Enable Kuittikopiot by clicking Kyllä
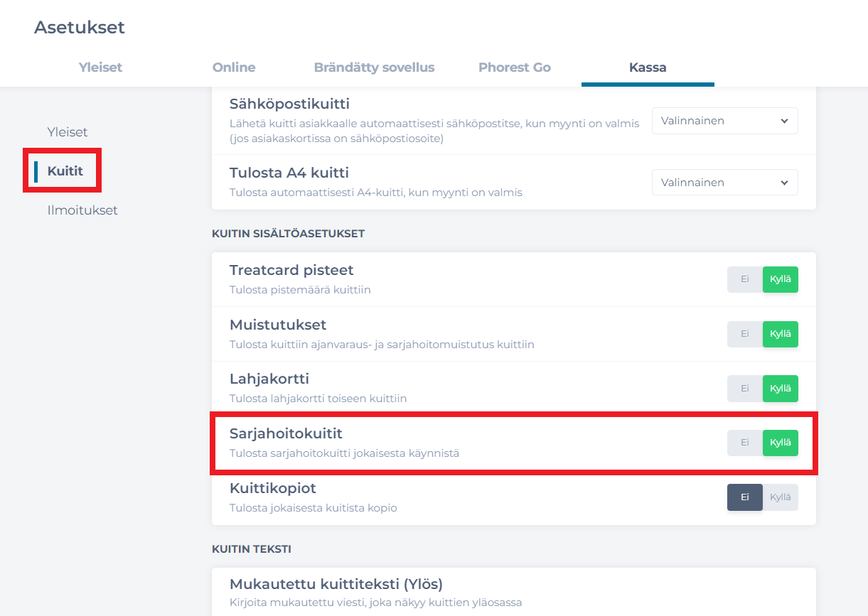Viewport: 868px width, 616px height. click(x=781, y=497)
